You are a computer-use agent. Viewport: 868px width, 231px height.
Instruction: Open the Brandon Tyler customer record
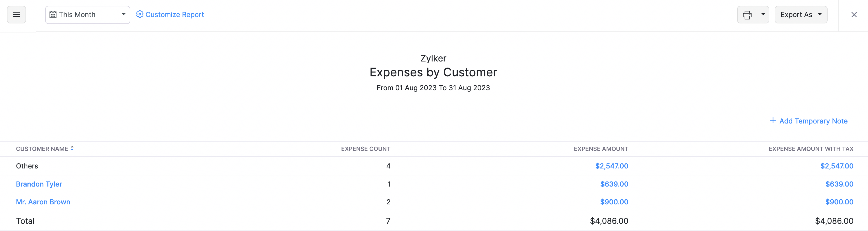tap(39, 184)
